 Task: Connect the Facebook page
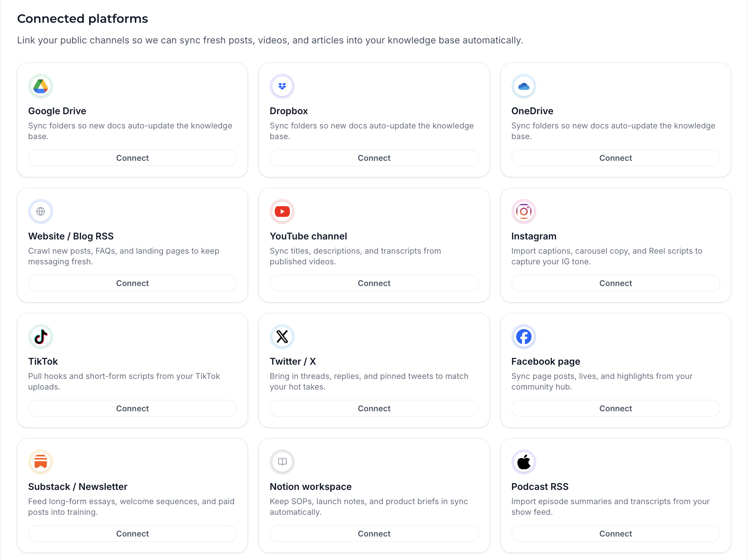pyautogui.click(x=615, y=408)
